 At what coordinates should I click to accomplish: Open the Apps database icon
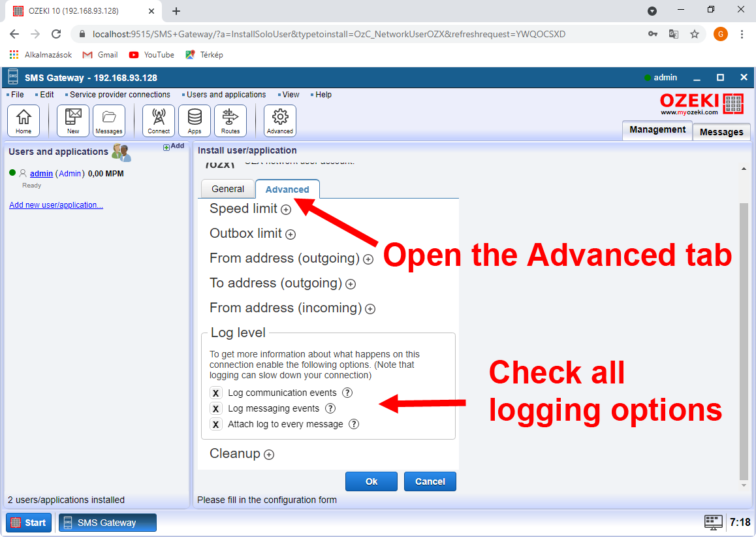pos(195,121)
